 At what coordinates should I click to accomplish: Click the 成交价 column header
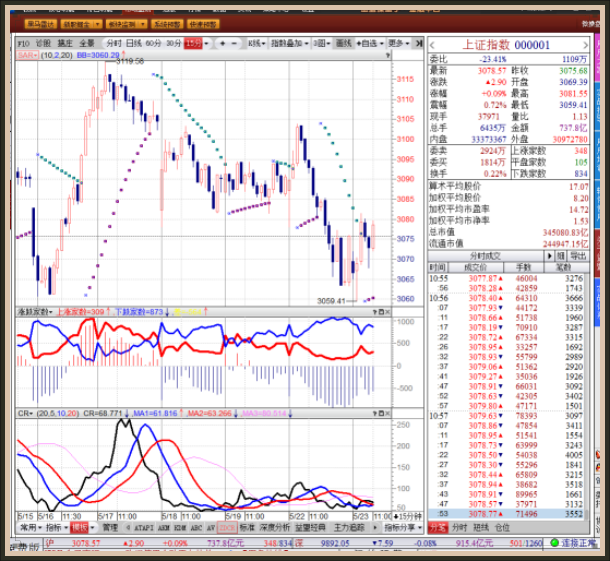[x=476, y=267]
